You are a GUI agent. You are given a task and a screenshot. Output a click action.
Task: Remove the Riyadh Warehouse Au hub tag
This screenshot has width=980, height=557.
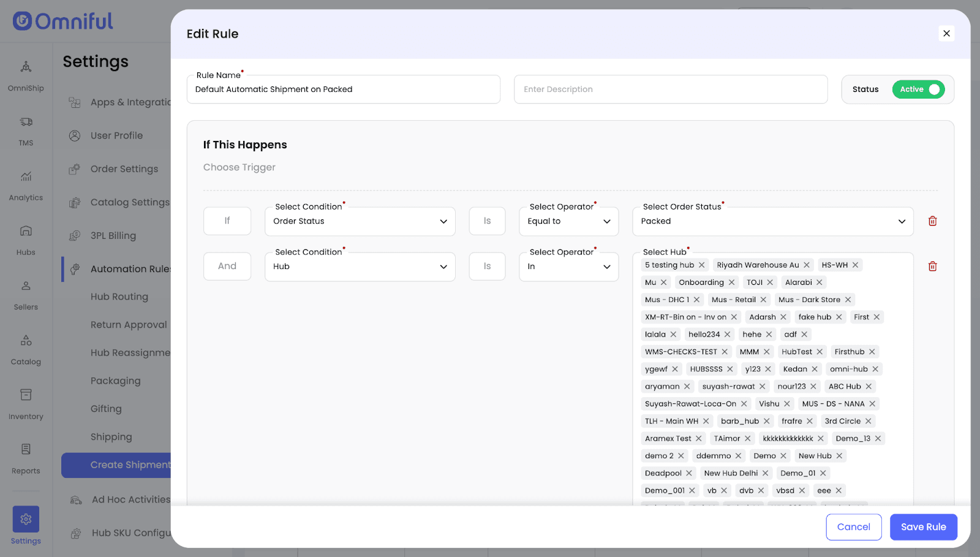pos(807,265)
